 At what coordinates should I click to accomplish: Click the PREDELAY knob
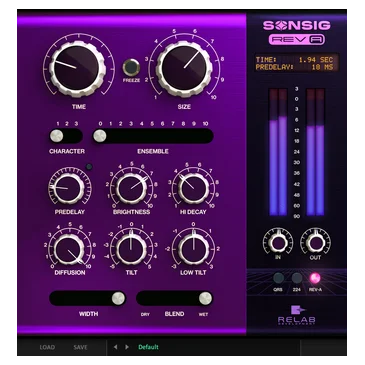(67, 188)
